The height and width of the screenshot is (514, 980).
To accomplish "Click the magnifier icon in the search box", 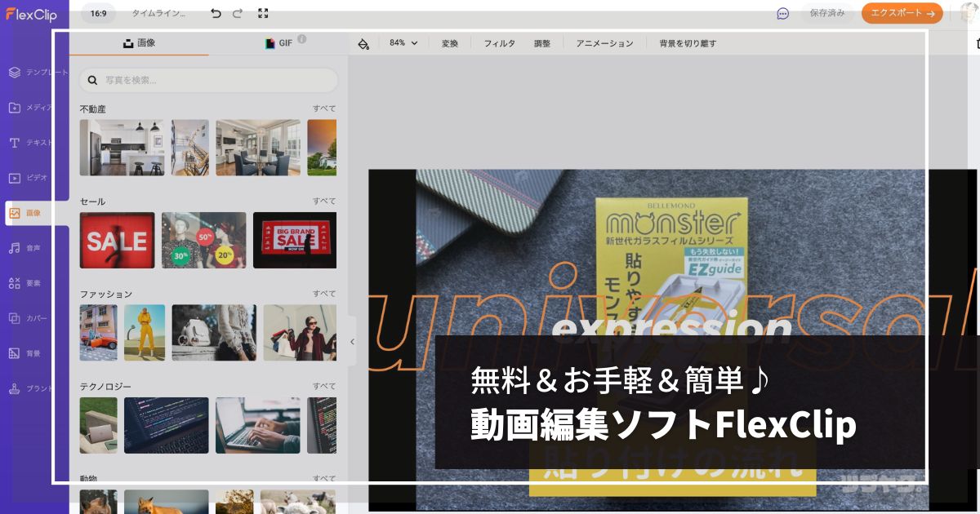I will pyautogui.click(x=92, y=80).
